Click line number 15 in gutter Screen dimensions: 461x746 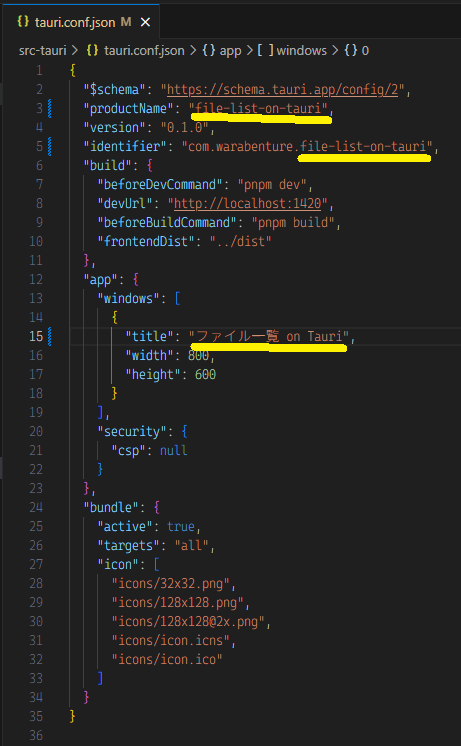point(35,336)
